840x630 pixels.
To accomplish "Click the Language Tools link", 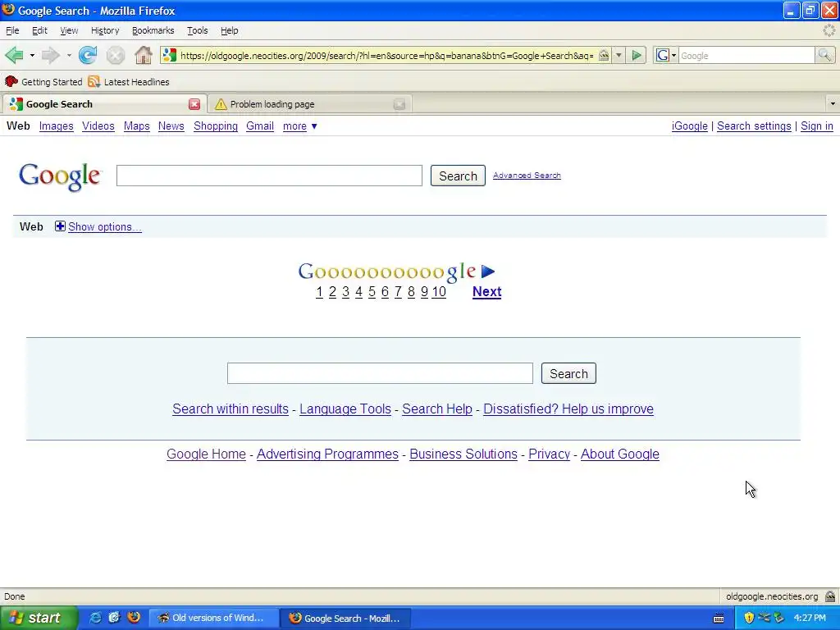I will [345, 409].
